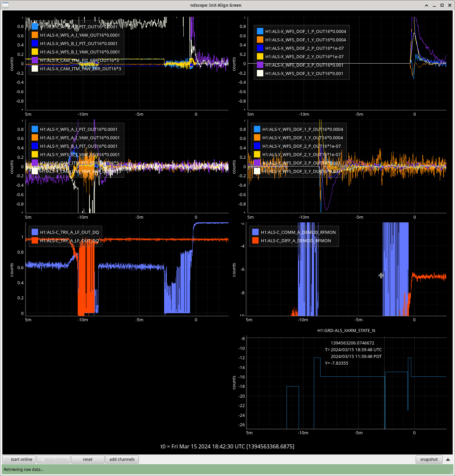Click the play icon on start online
Viewport: 455px width, 476px height.
coord(7,459)
